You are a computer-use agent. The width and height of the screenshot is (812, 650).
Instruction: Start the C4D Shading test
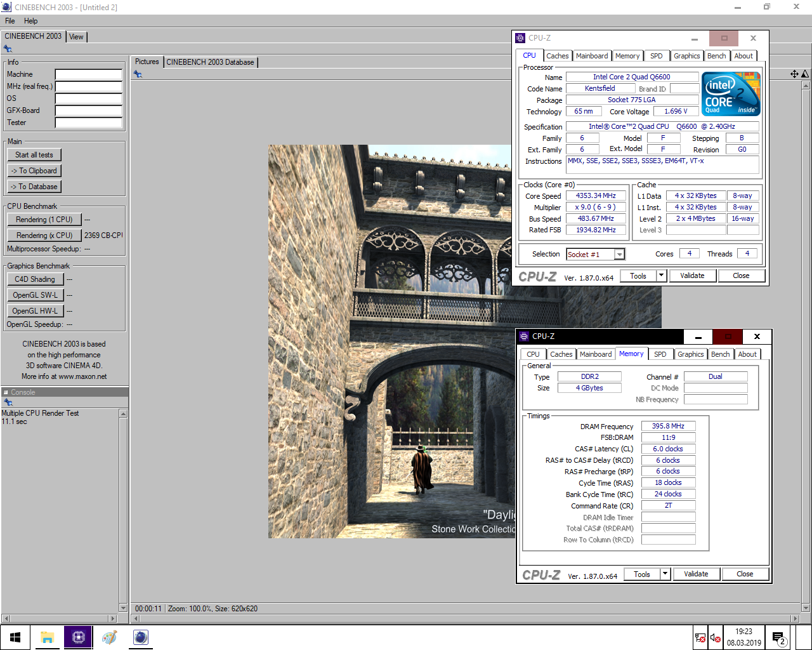[35, 279]
